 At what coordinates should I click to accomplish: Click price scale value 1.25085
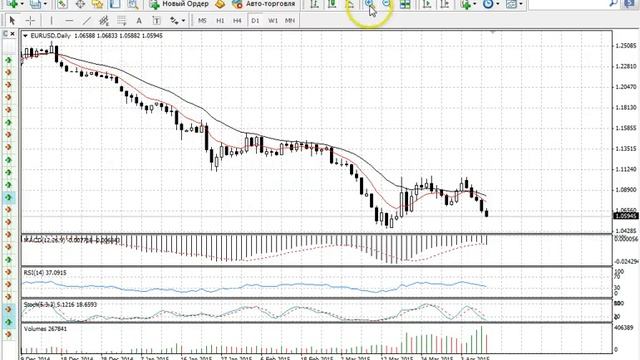pos(626,45)
